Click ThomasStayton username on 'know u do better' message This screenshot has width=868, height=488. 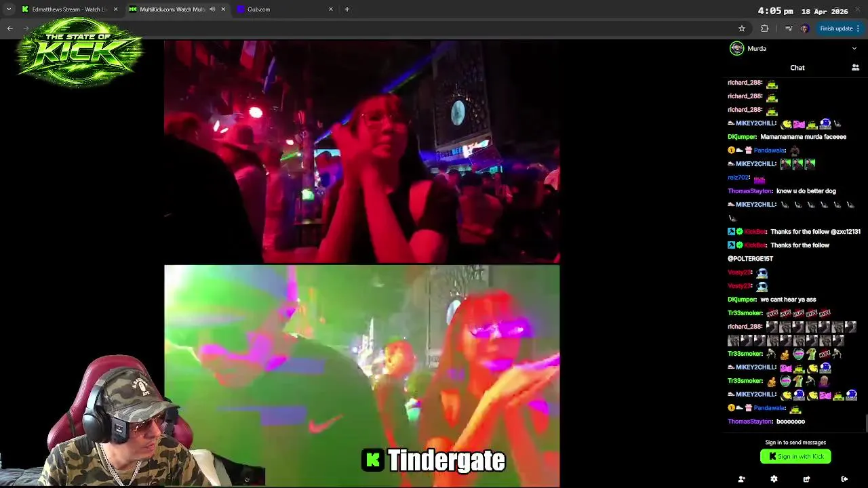point(750,191)
